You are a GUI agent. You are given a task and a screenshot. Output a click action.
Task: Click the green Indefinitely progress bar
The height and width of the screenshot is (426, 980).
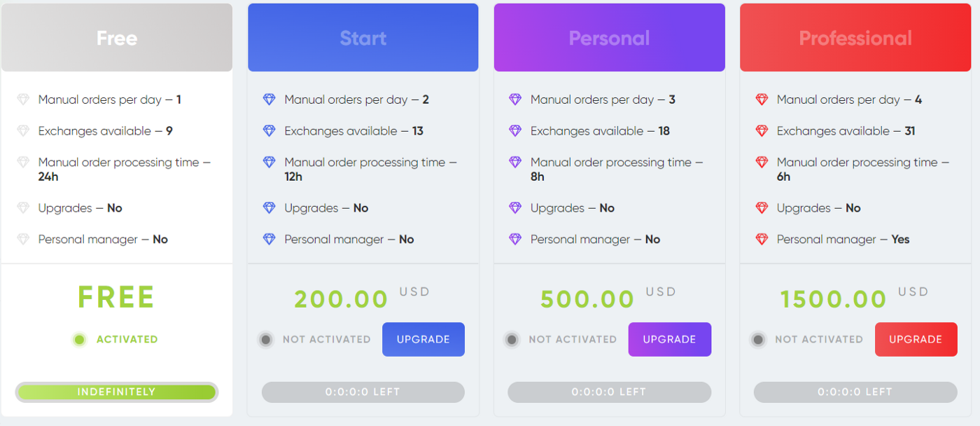[117, 392]
